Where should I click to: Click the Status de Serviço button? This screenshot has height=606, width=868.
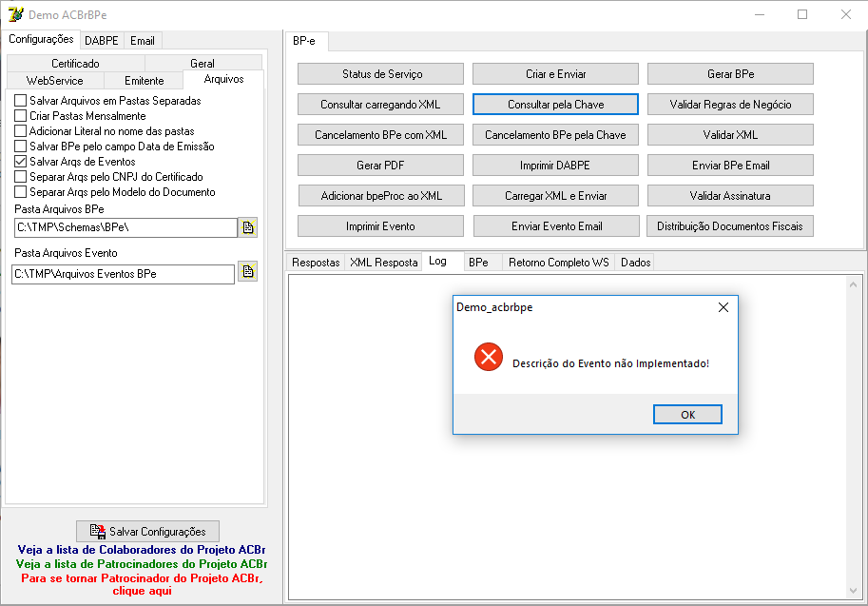381,73
